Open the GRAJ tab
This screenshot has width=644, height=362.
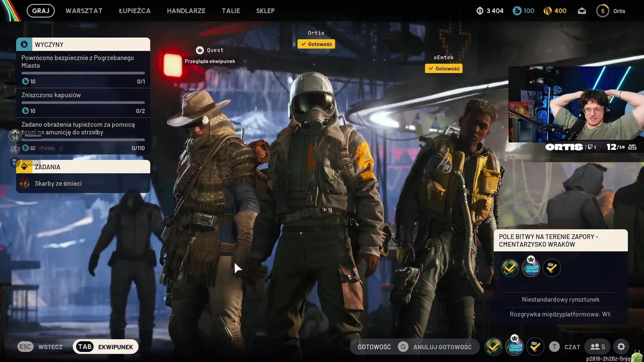tap(41, 11)
